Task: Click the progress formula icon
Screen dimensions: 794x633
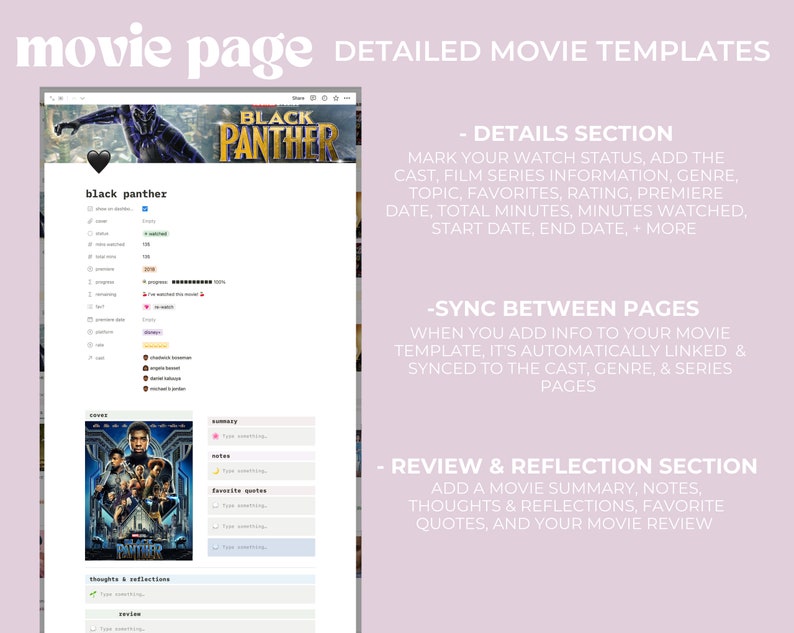Action: 90,282
